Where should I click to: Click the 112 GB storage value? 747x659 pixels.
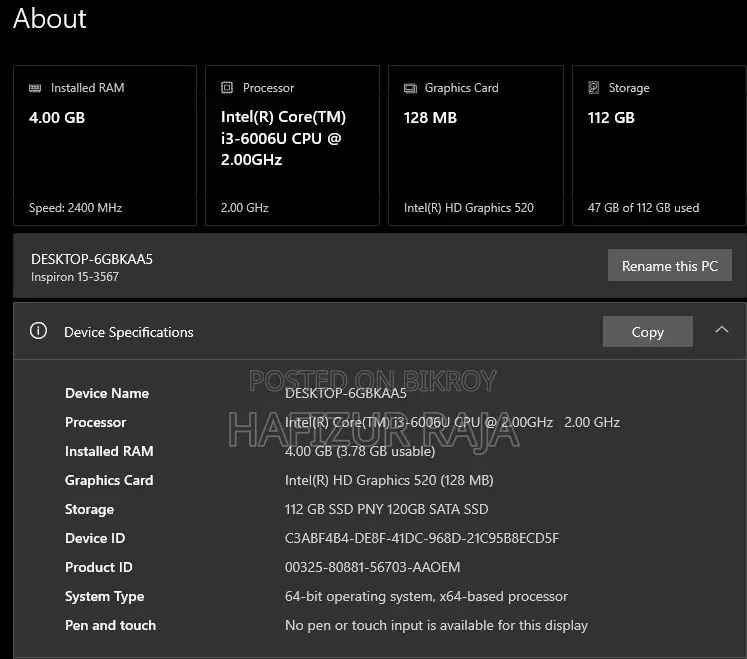pos(611,118)
